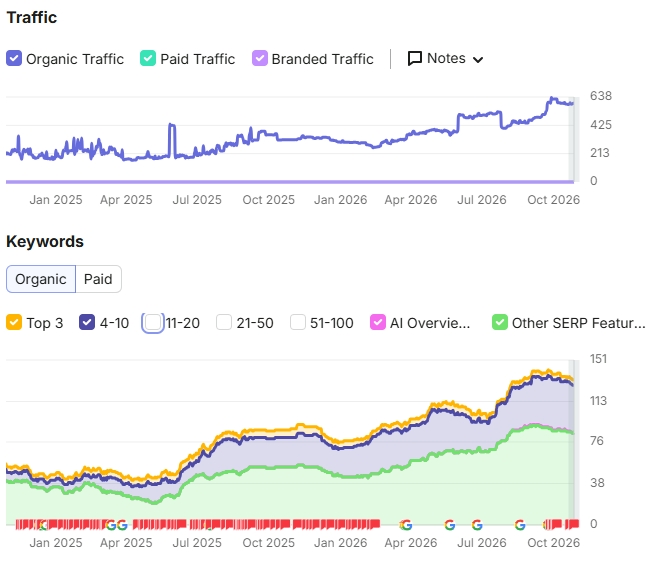
Task: Switch to the Paid keywords tab
Action: 98,279
